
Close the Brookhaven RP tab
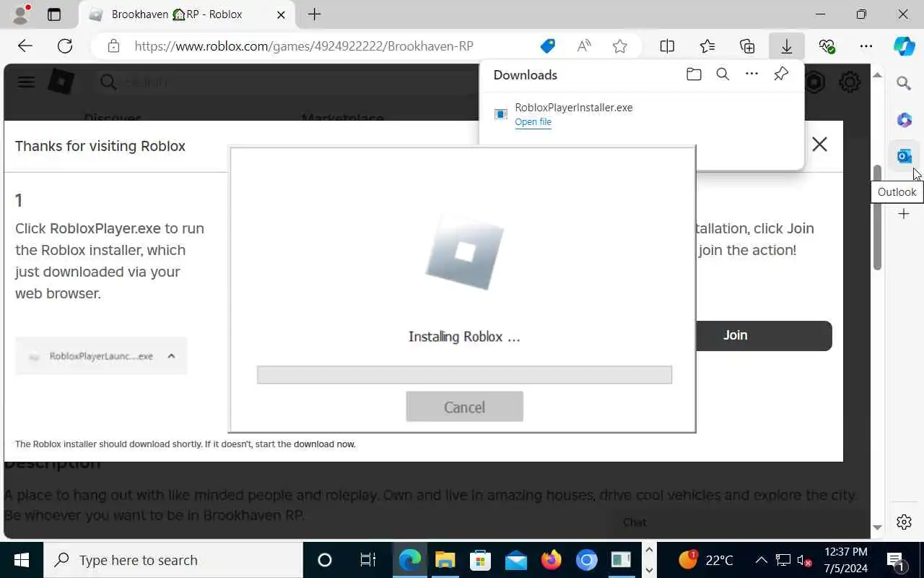282,14
